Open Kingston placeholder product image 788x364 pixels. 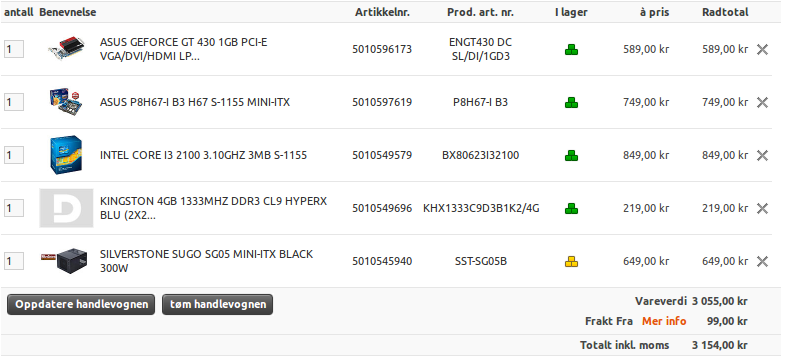point(66,208)
